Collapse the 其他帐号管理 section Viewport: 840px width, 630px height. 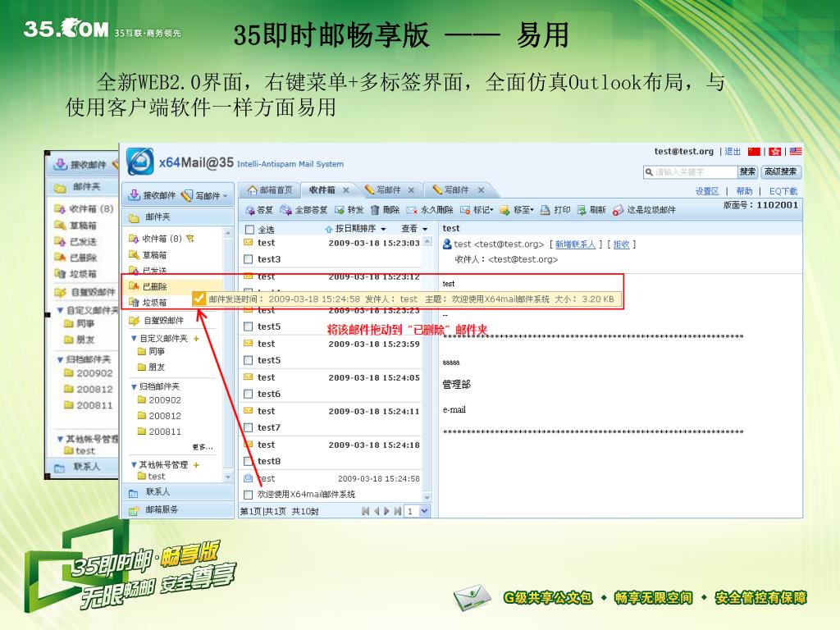click(x=134, y=465)
